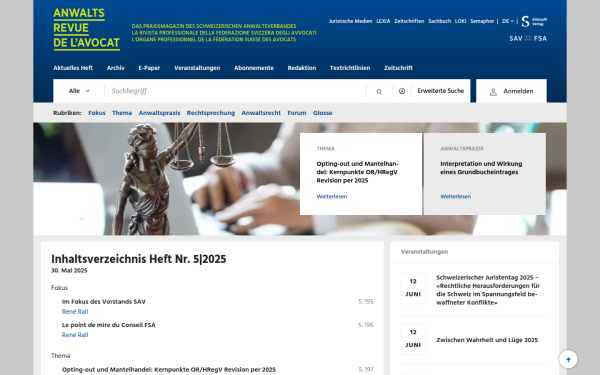Screen dimensions: 600x375
Task: Click the Sachbuch top link
Action: (x=439, y=21)
